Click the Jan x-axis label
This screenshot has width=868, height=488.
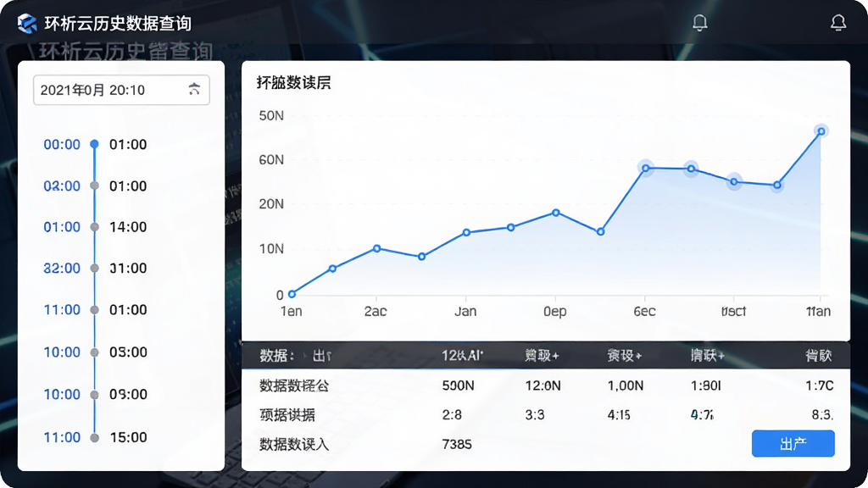[465, 312]
